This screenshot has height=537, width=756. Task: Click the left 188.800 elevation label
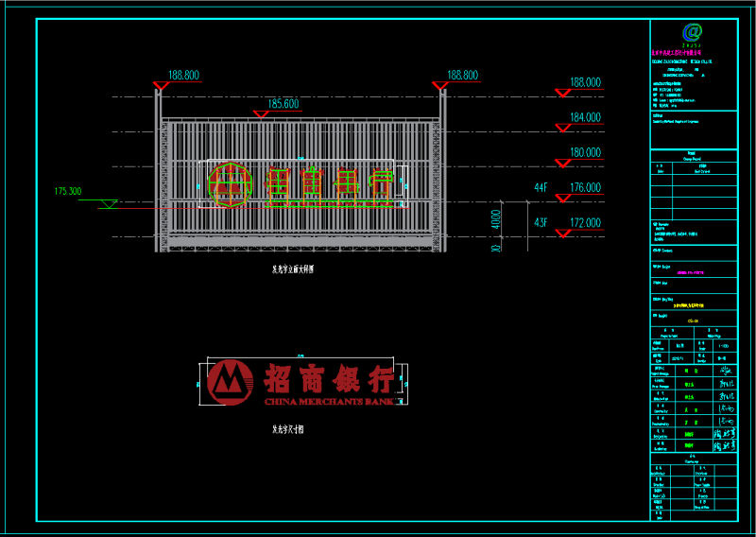point(183,76)
